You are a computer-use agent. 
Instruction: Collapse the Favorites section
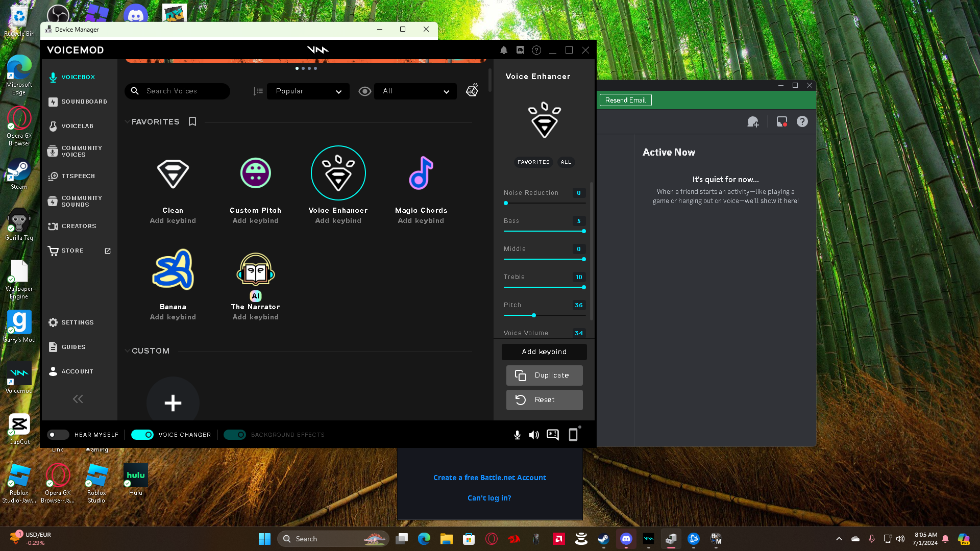click(x=127, y=122)
